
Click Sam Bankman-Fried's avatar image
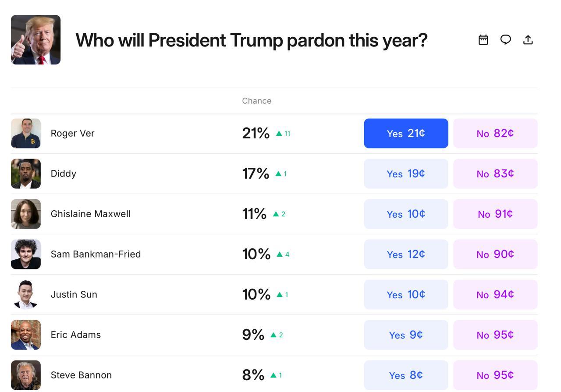26,254
